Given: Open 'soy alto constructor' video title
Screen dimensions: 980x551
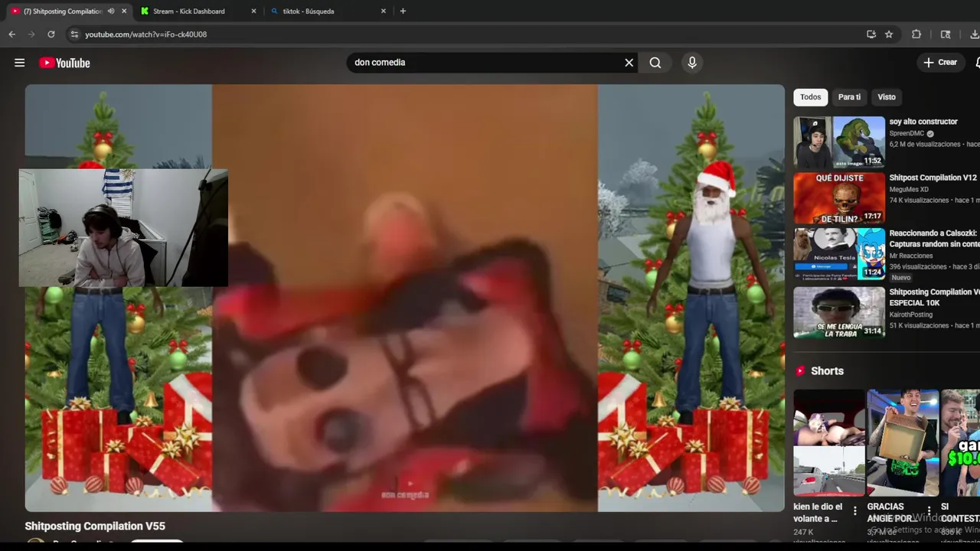Looking at the screenshot, I should click(x=923, y=122).
